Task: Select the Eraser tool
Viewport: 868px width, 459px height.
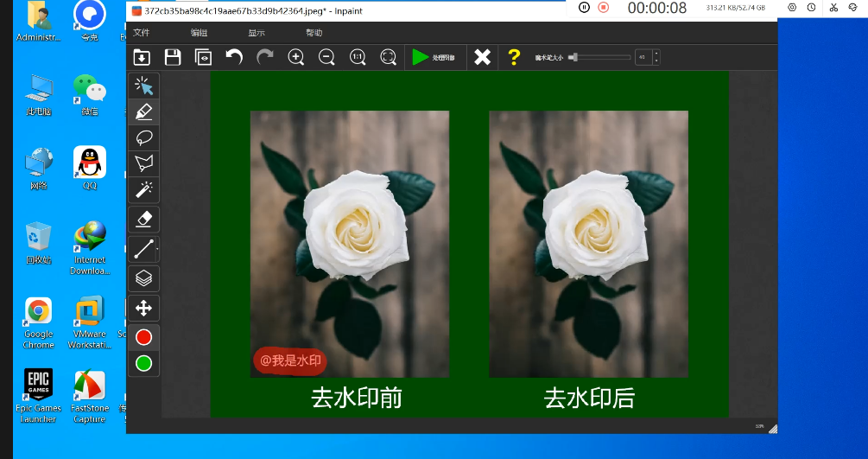Action: click(144, 220)
